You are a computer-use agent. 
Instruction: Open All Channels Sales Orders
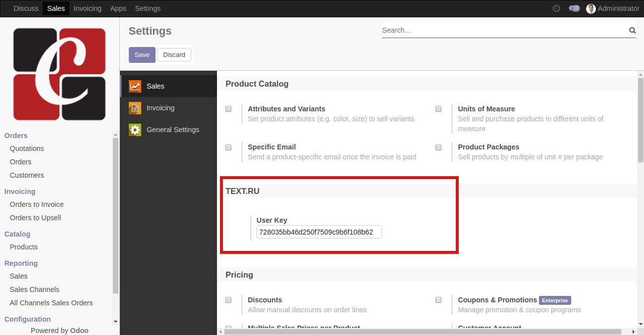click(x=51, y=303)
